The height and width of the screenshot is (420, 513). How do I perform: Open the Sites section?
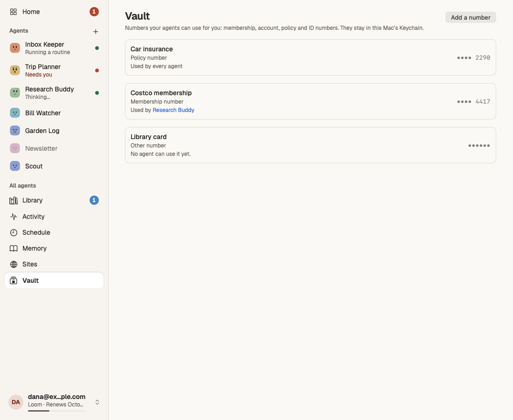(54, 264)
